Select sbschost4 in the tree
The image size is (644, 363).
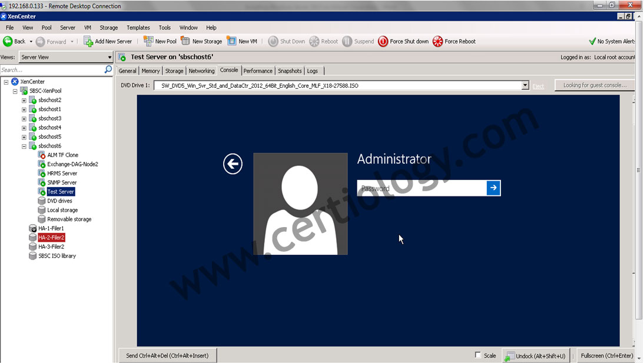pyautogui.click(x=49, y=128)
